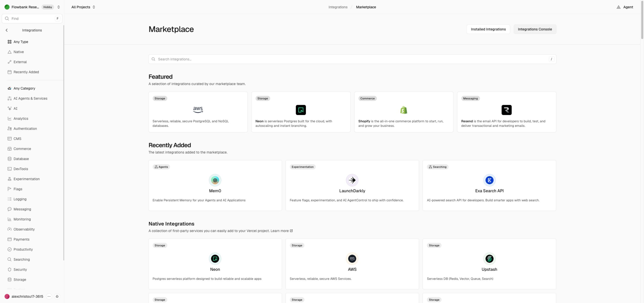Open the Upstash integration card
The image size is (644, 303).
[x=489, y=264]
